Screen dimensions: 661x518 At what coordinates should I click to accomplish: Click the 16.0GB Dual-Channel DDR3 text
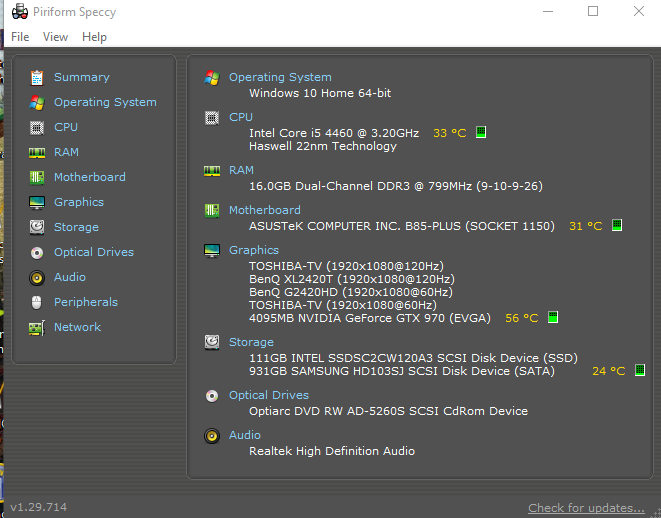click(396, 186)
